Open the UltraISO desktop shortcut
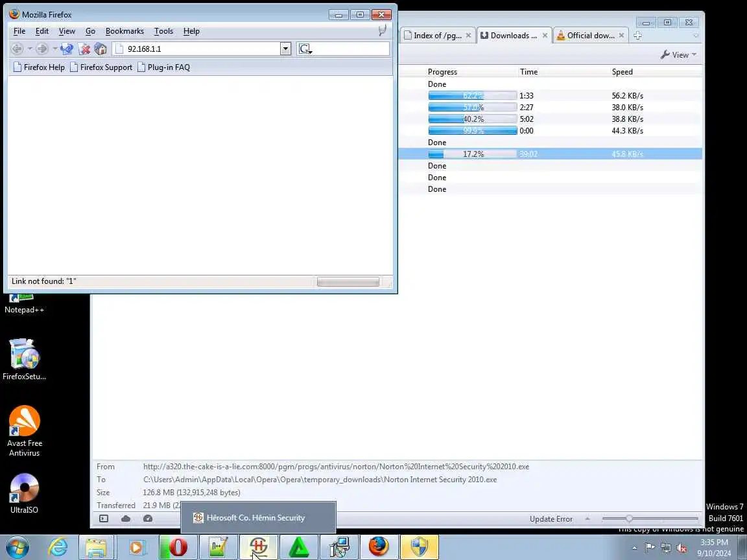 click(24, 493)
